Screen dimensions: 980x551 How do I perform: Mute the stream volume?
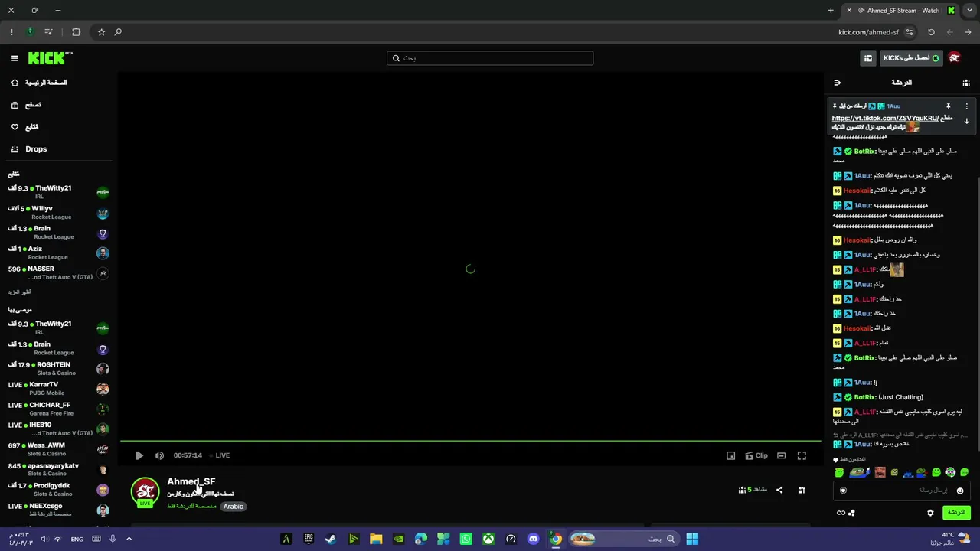159,455
